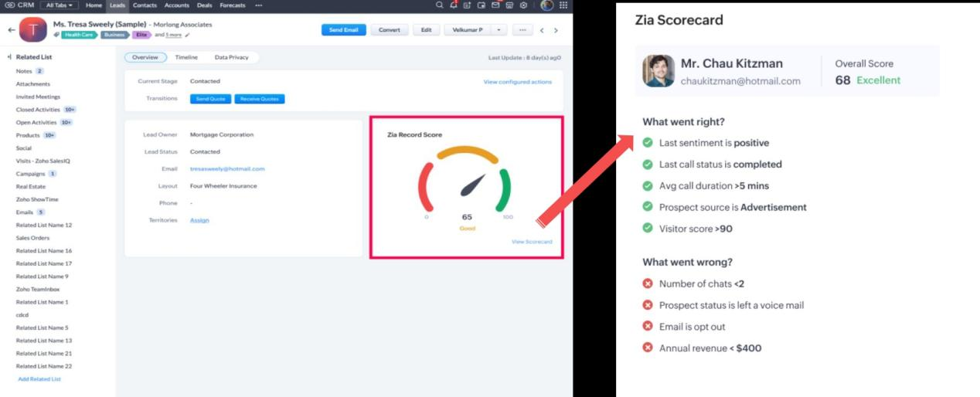Click the lead's T avatar image

(x=33, y=30)
